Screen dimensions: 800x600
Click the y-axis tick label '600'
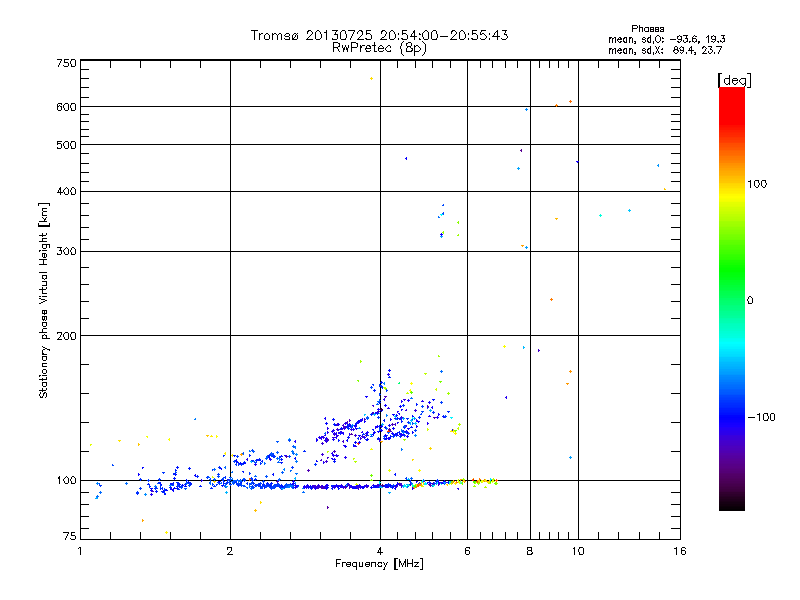click(66, 107)
